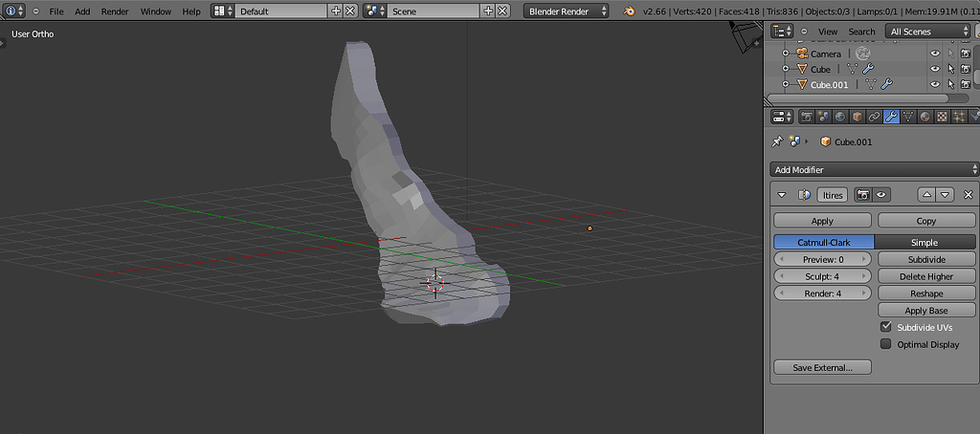This screenshot has width=980, height=434.
Task: Delete the Default screen layout
Action: [x=350, y=11]
